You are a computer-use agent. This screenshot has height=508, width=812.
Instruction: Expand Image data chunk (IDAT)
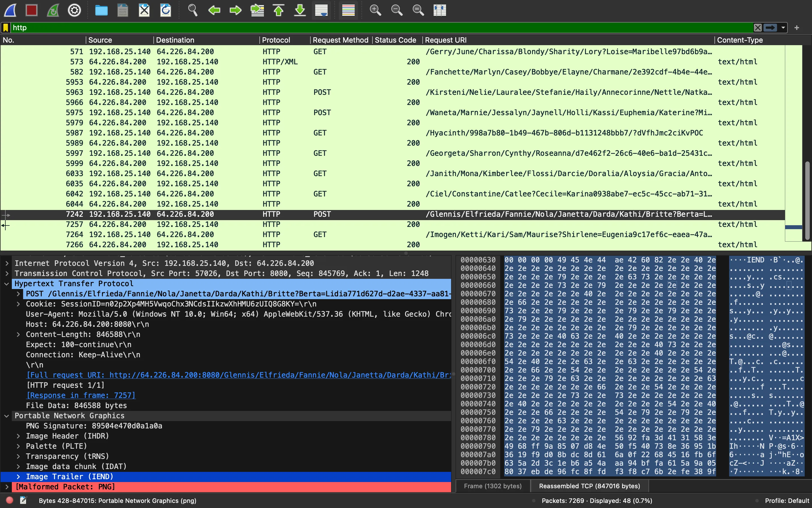click(18, 466)
